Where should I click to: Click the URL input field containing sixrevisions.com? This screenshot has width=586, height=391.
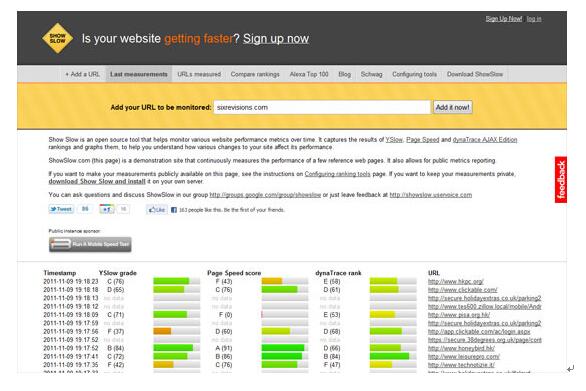point(322,107)
